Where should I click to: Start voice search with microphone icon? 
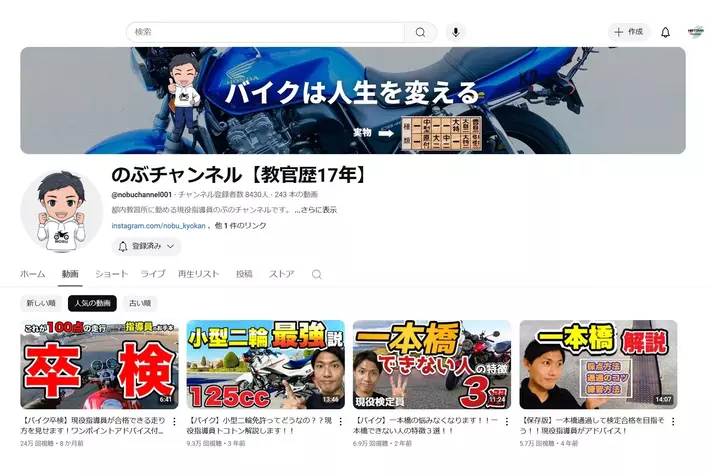coord(456,32)
